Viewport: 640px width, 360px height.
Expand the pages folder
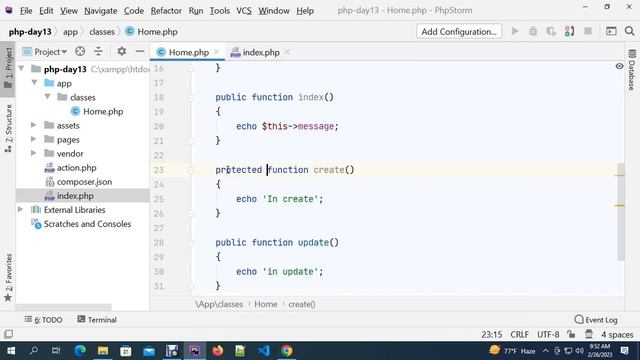(34, 139)
